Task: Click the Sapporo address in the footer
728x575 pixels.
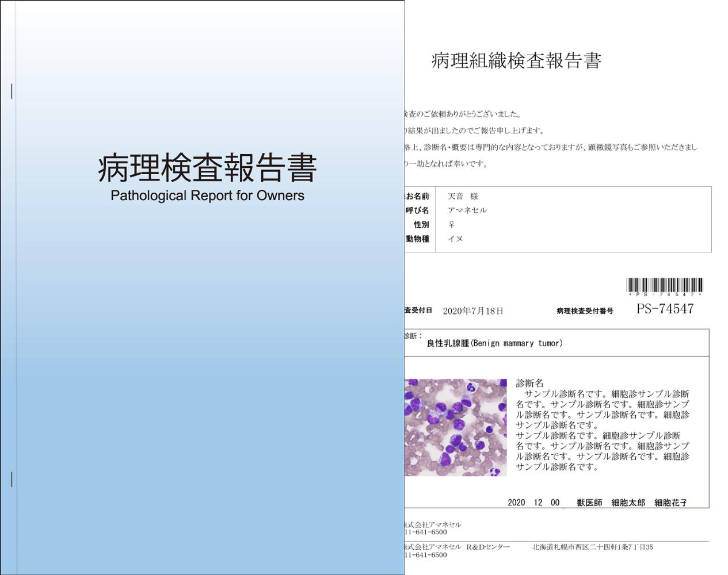Action: [x=592, y=547]
